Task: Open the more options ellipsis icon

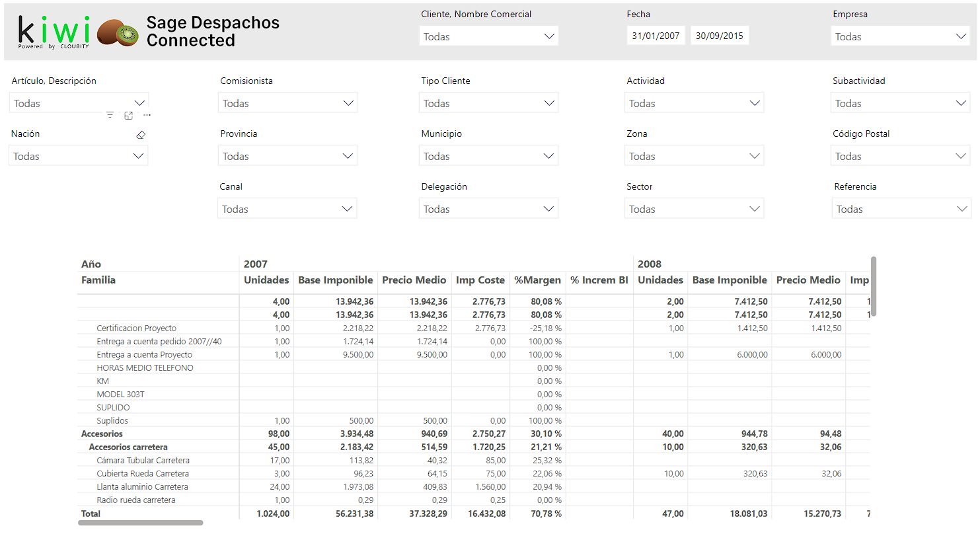Action: [x=147, y=115]
